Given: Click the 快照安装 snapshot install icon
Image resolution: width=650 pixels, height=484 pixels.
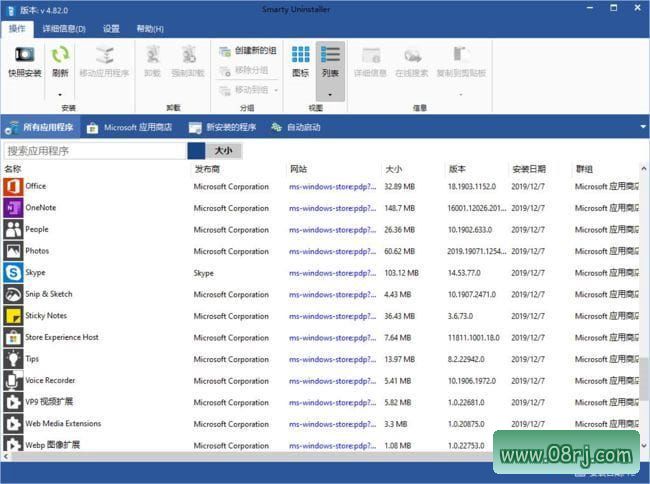Looking at the screenshot, I should tap(24, 54).
